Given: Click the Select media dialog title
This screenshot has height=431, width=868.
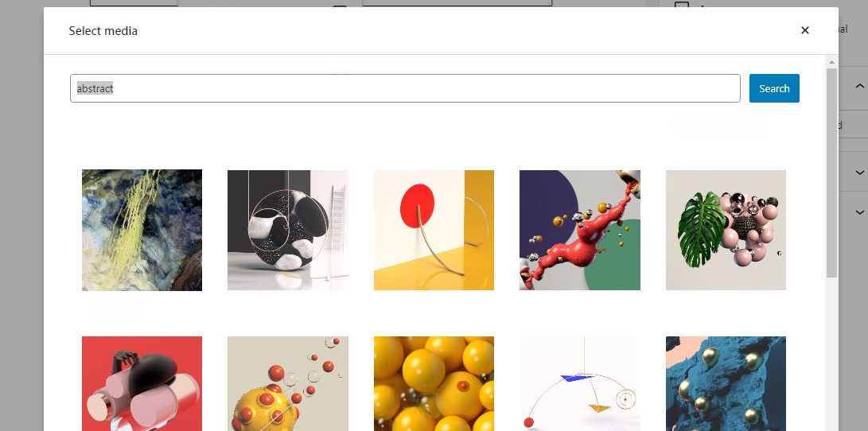Looking at the screenshot, I should (x=103, y=31).
